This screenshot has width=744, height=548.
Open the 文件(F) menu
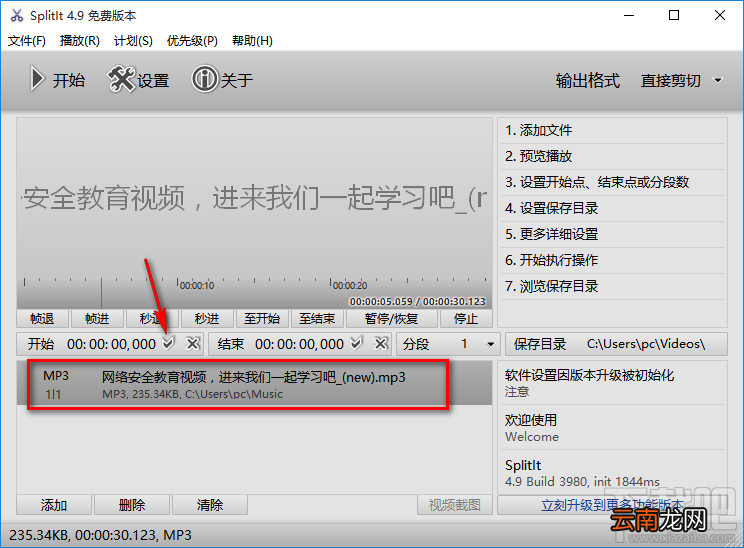27,41
